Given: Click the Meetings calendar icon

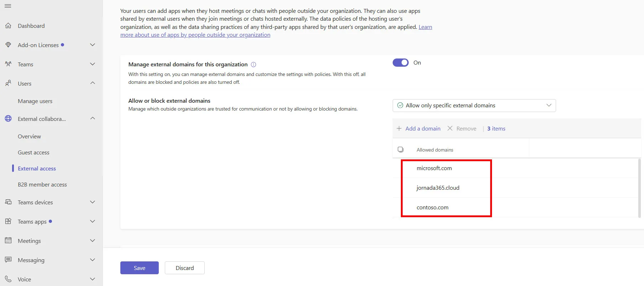Looking at the screenshot, I should point(8,241).
